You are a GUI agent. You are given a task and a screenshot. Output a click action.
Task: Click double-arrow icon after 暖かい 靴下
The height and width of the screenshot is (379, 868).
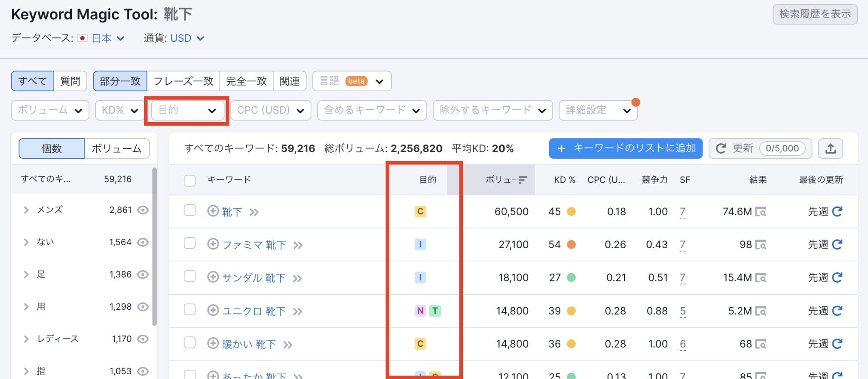pos(288,345)
